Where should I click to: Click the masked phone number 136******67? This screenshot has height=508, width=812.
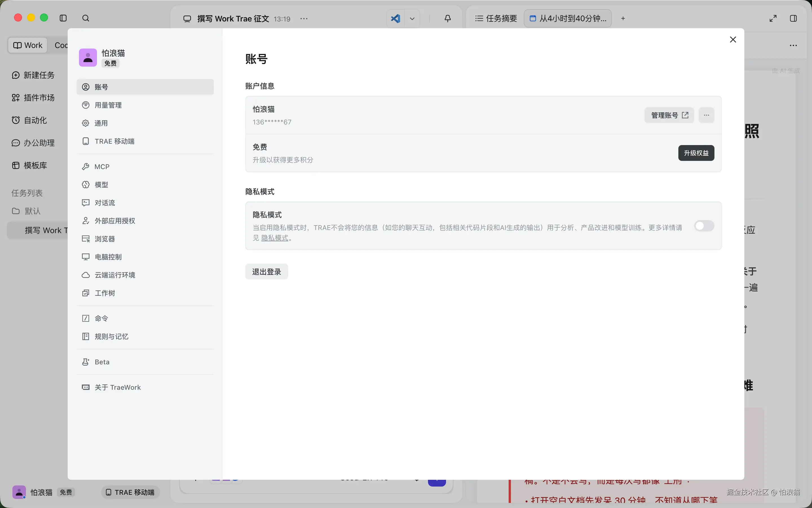point(272,122)
